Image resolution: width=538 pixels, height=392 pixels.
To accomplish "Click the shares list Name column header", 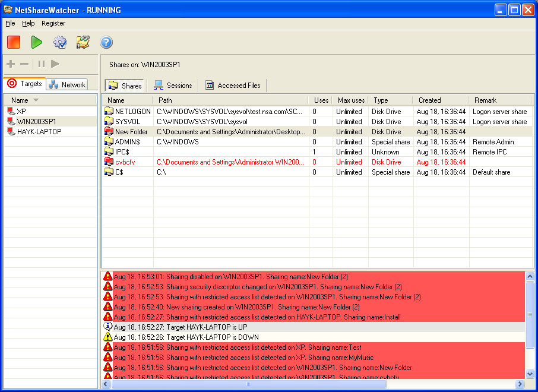I will pyautogui.click(x=127, y=100).
